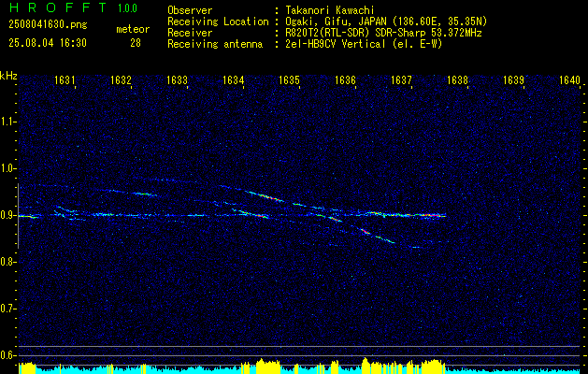
Task: Click the 1631 time marker
Action: pyautogui.click(x=65, y=80)
